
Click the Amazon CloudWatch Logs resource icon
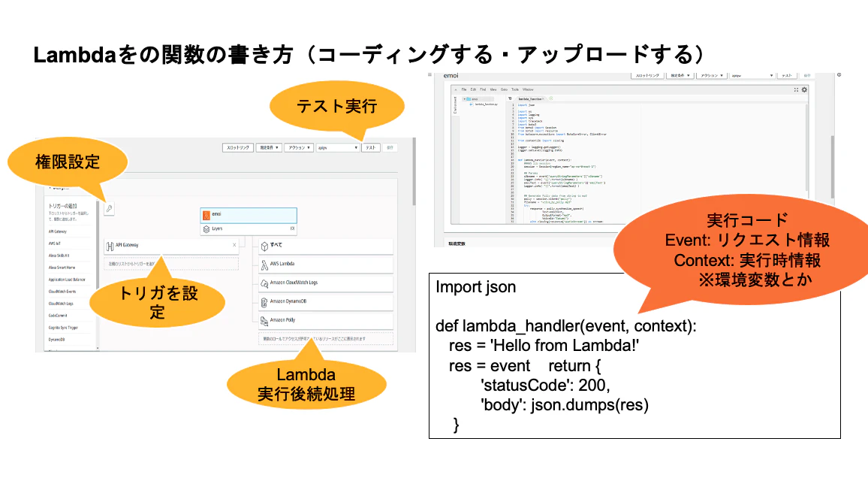point(264,283)
